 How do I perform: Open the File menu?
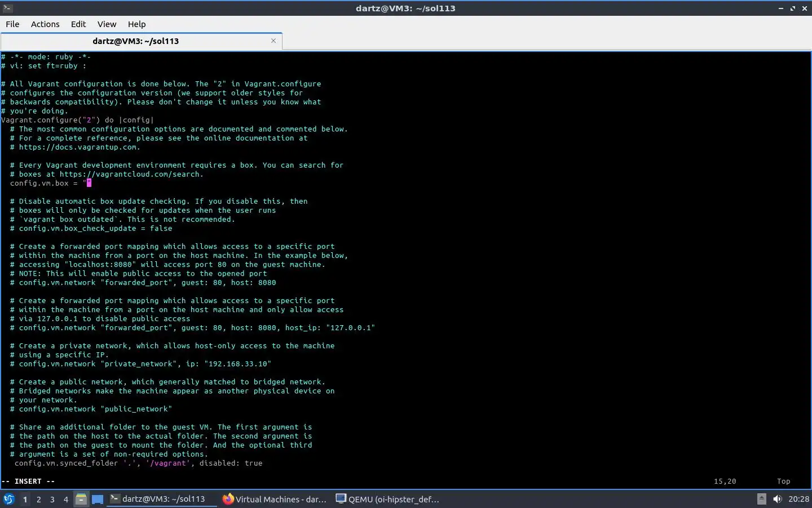click(x=12, y=24)
